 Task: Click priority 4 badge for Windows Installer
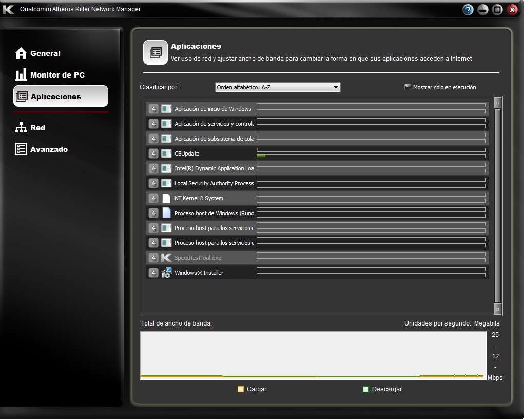coord(153,273)
